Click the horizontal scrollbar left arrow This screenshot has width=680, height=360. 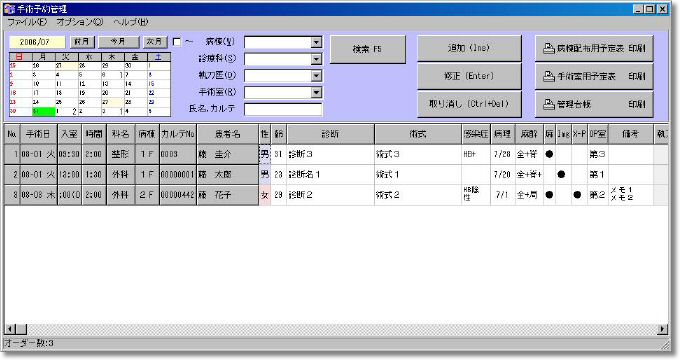click(10, 329)
